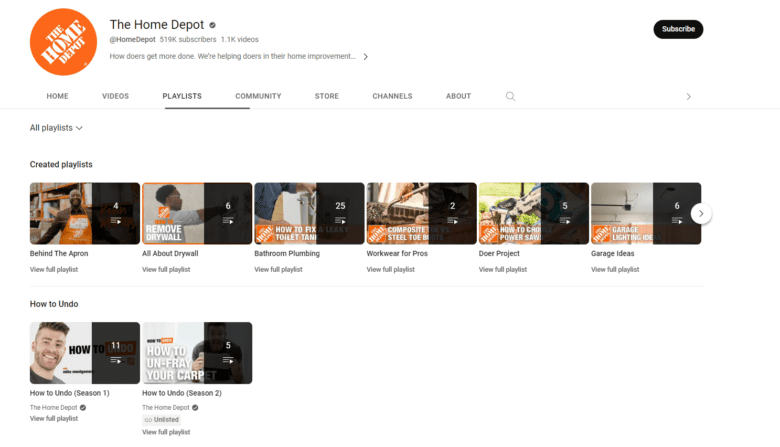Select the PLAYLISTS tab
The height and width of the screenshot is (447, 780).
(182, 96)
